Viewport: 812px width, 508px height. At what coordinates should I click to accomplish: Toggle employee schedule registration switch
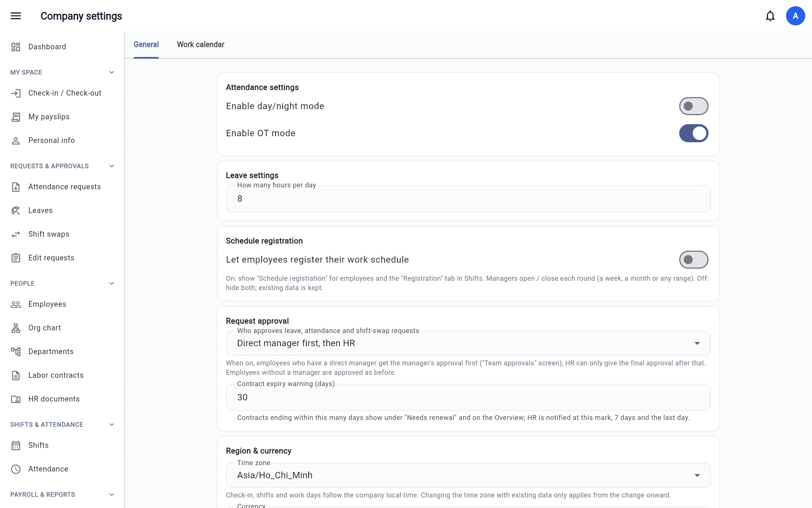[694, 260]
